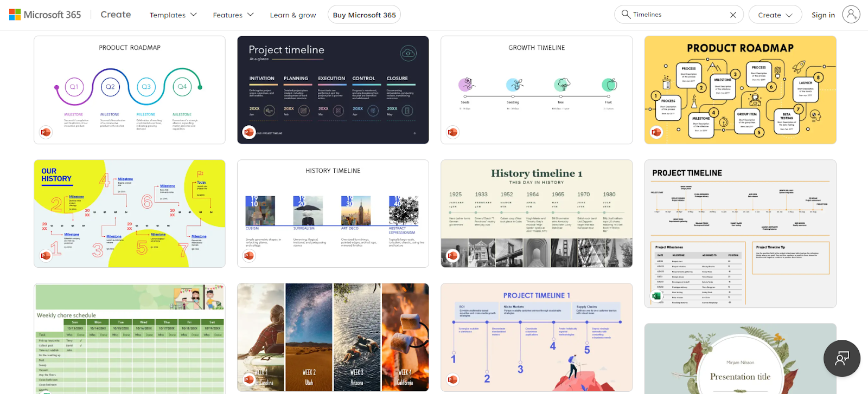Click the Microsoft 365 logo

point(45,15)
